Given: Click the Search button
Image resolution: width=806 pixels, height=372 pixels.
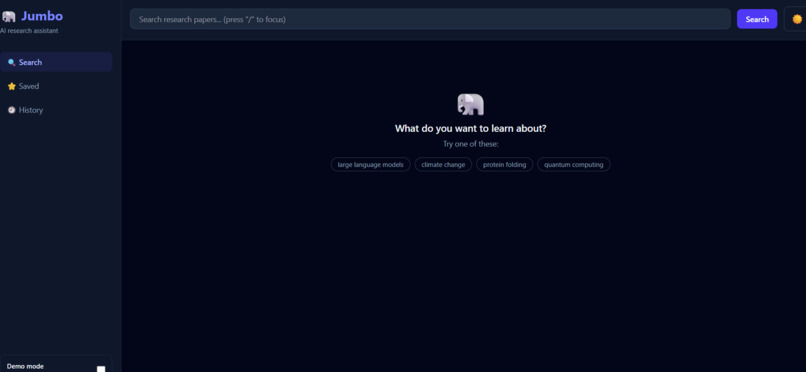Looking at the screenshot, I should coord(757,19).
